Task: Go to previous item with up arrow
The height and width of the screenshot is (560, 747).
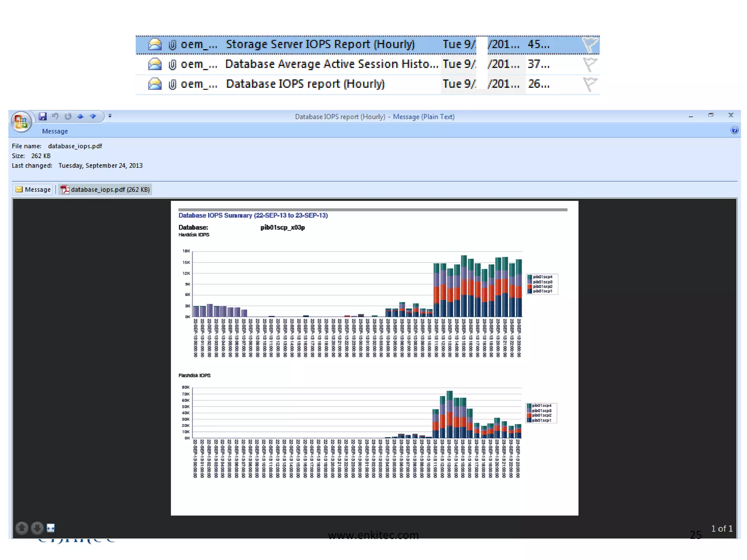Action: [80, 116]
